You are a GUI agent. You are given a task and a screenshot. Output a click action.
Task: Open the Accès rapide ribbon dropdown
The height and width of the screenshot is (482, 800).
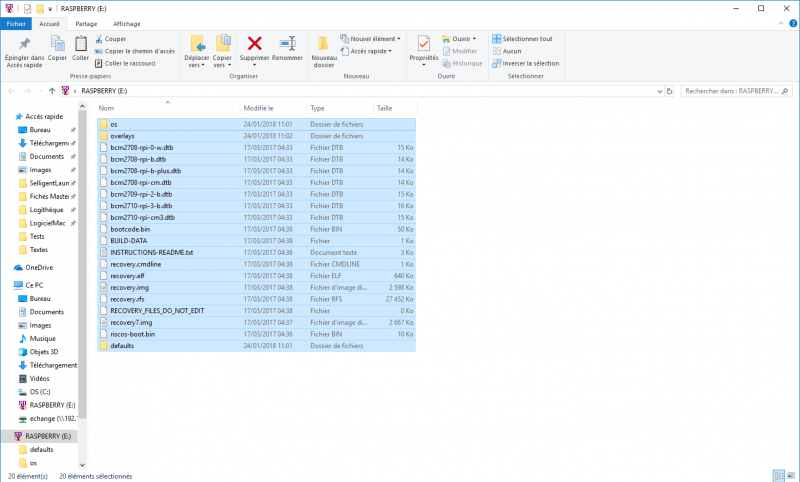[x=366, y=51]
